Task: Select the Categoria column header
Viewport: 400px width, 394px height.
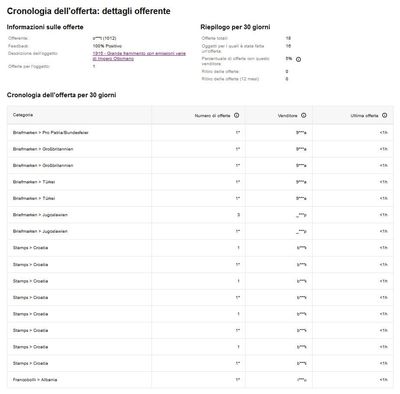Action: tap(23, 115)
